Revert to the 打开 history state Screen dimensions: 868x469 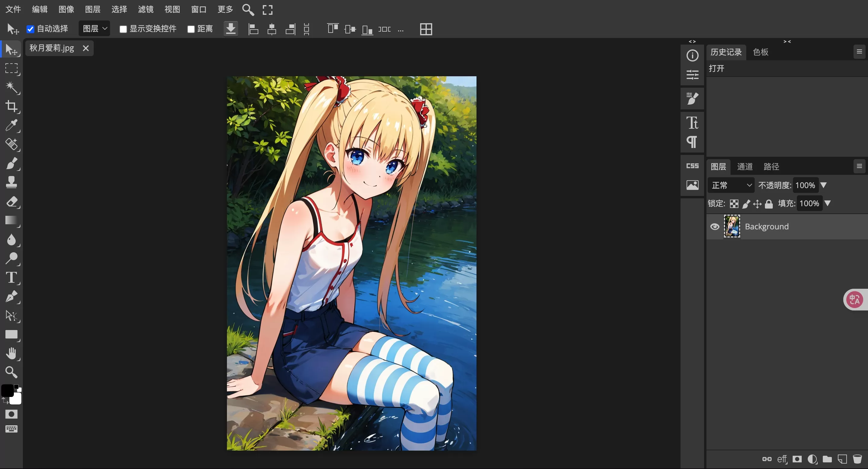coord(717,68)
